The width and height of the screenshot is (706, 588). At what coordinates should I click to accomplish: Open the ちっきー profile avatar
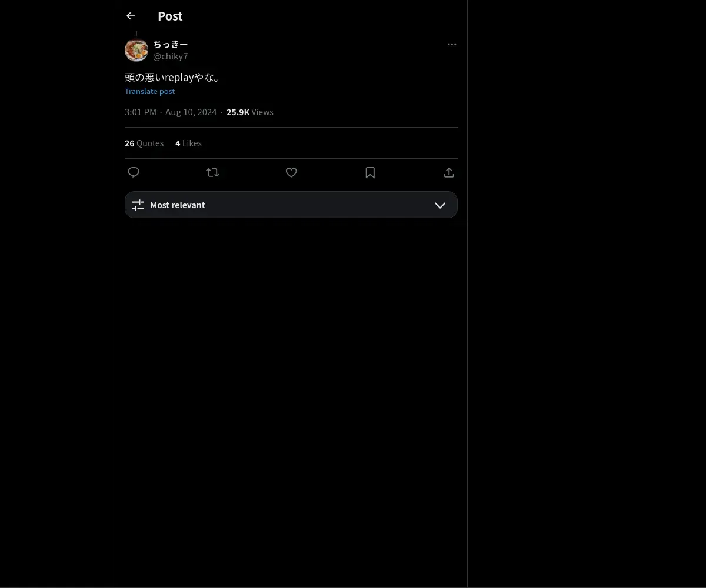[136, 50]
